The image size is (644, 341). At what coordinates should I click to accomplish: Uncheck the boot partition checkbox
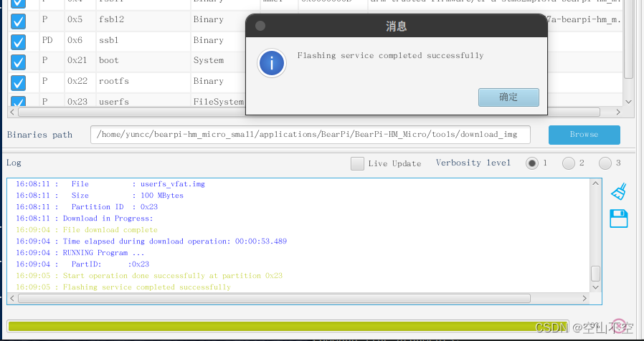point(18,62)
